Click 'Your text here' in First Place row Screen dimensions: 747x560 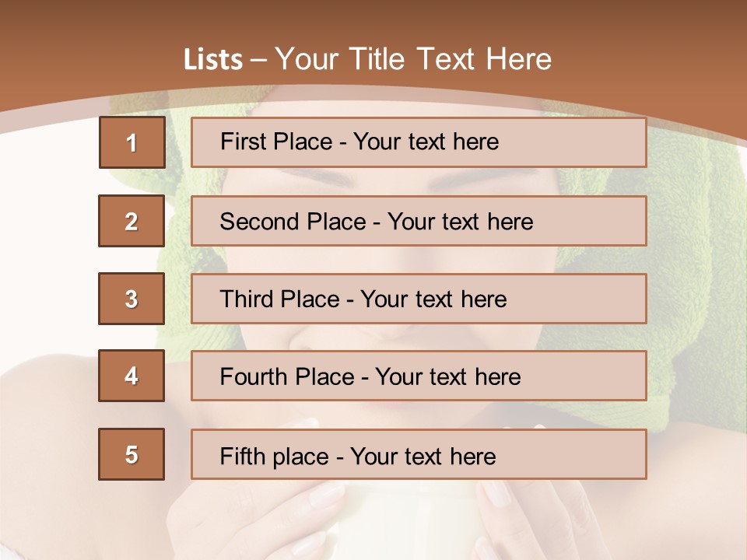point(426,142)
